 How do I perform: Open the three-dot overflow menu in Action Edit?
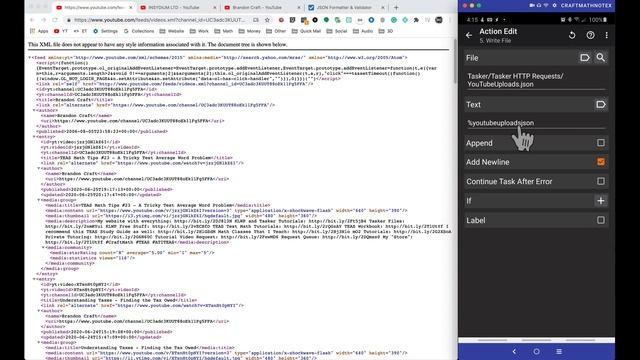tap(607, 36)
